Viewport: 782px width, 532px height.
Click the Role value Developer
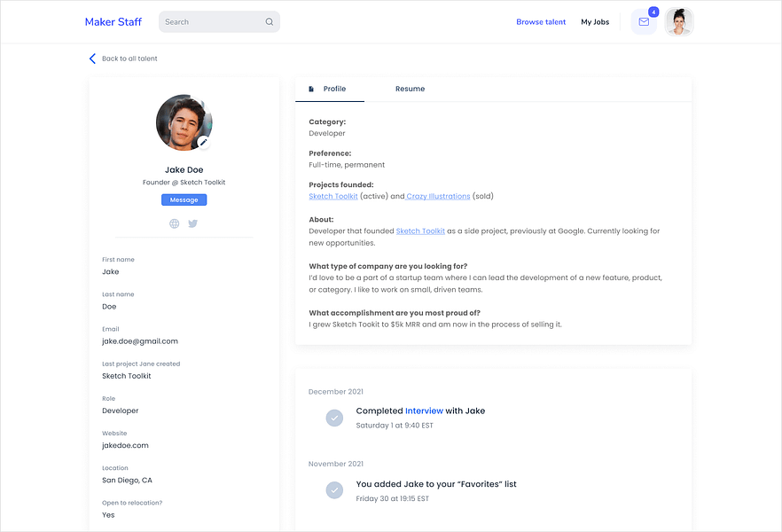[121, 411]
